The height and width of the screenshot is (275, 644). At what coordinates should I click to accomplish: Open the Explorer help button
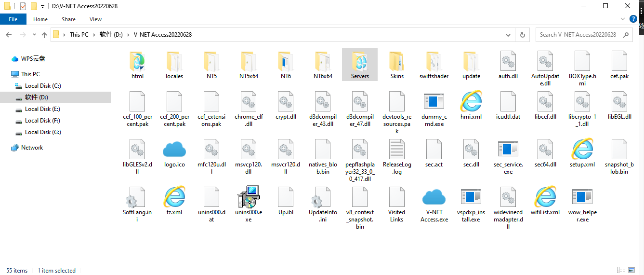pos(633,19)
